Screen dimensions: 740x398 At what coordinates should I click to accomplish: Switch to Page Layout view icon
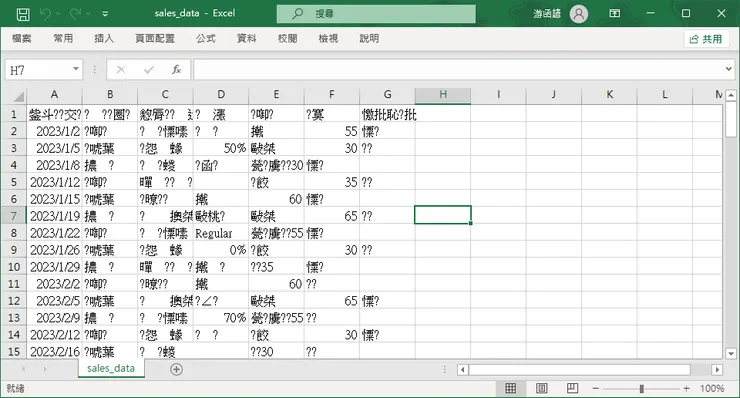click(x=542, y=388)
